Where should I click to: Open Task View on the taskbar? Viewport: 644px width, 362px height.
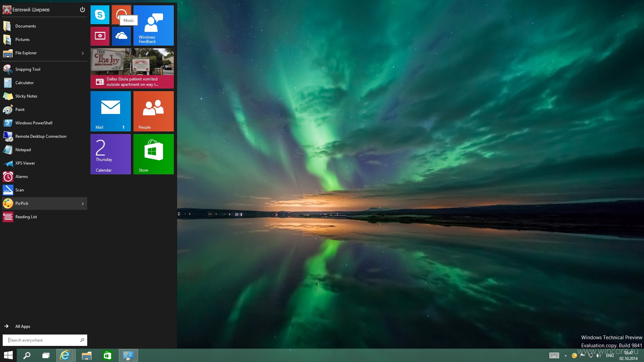(46, 355)
